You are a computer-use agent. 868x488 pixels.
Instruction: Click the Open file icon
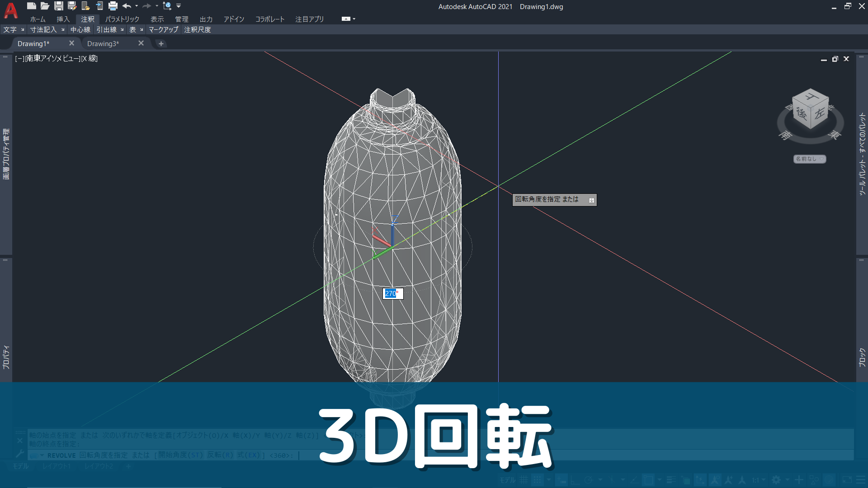pyautogui.click(x=45, y=6)
